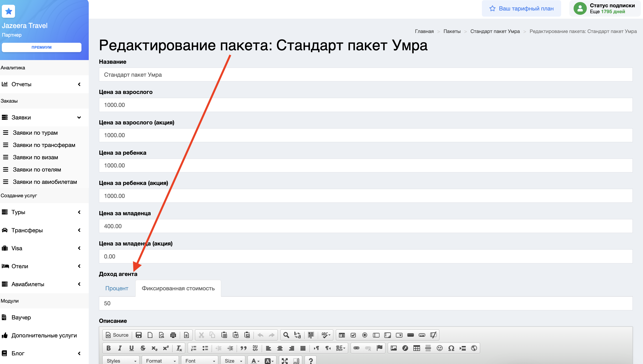The width and height of the screenshot is (643, 364).
Task: Click the Underline formatting icon
Action: coord(131,348)
